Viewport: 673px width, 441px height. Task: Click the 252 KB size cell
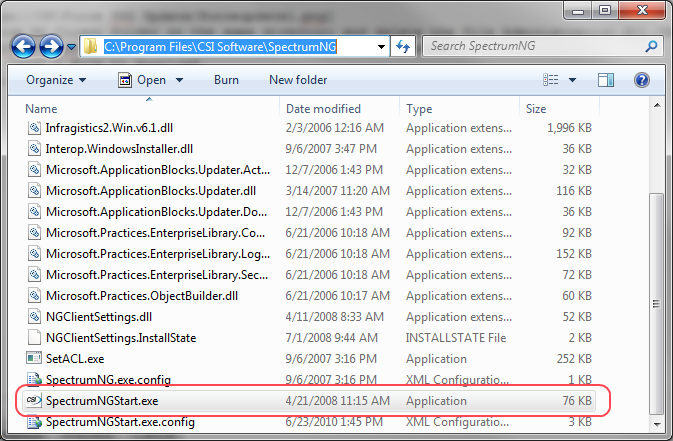click(574, 359)
